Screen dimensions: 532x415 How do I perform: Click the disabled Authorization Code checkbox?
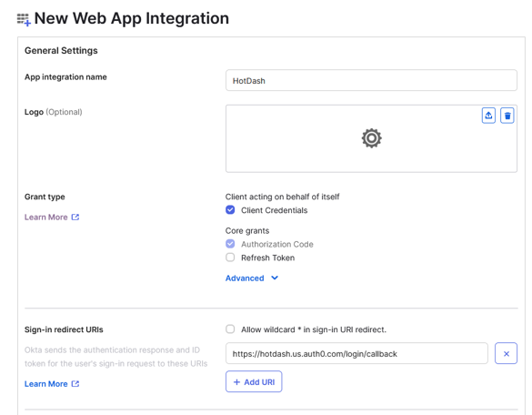(x=230, y=244)
